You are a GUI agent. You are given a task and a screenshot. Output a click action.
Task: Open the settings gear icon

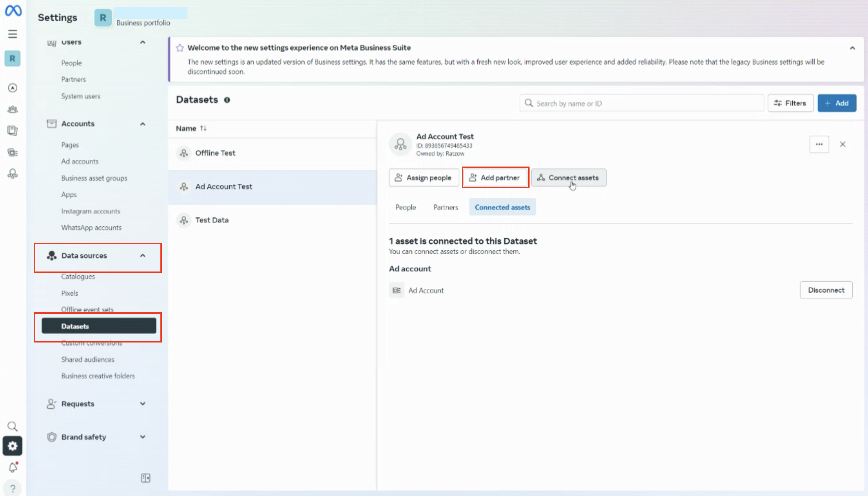pyautogui.click(x=13, y=446)
